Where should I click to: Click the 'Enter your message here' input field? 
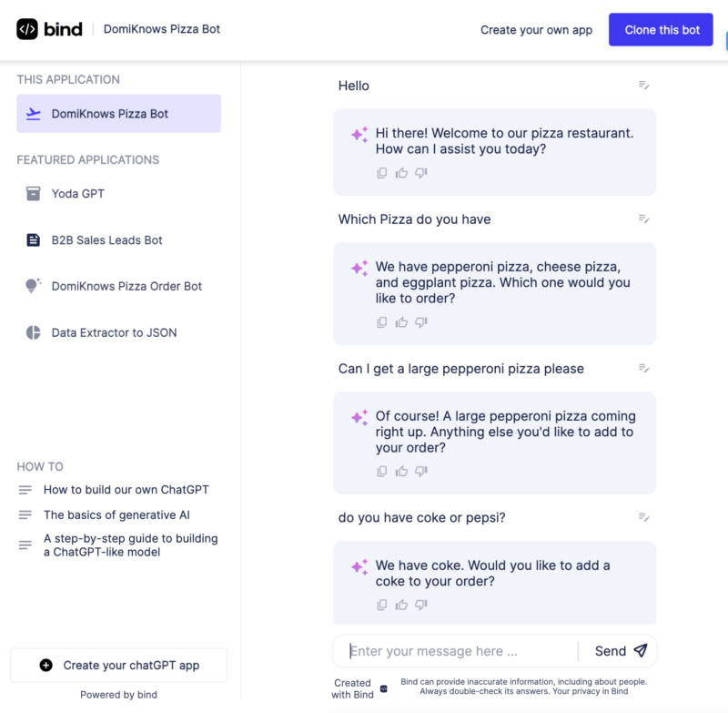[455, 650]
